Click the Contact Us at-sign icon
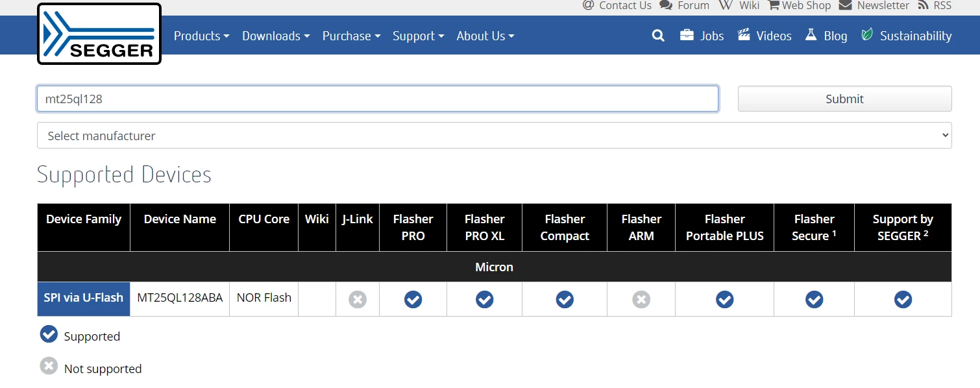 [588, 5]
